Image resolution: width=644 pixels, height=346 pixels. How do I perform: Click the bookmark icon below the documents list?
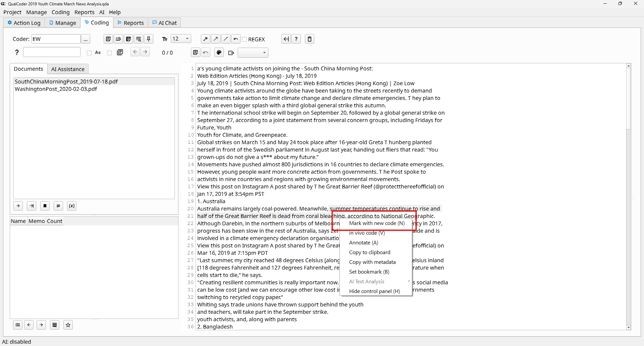(x=45, y=206)
